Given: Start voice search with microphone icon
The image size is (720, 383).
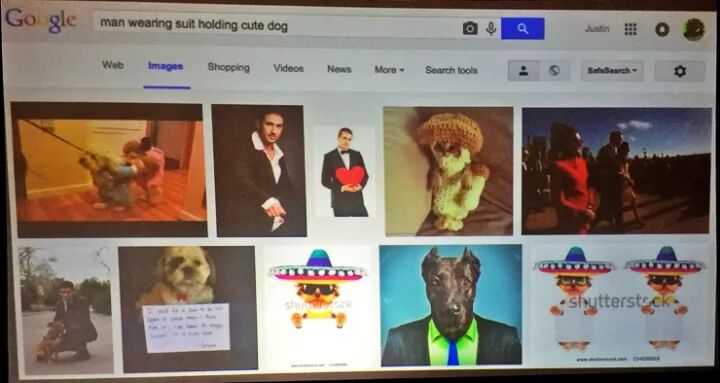Looking at the screenshot, I should click(x=491, y=28).
